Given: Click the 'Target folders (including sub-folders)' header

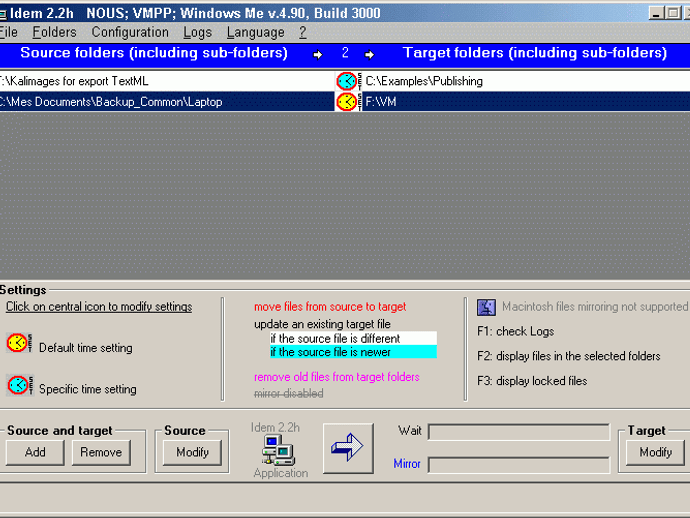Looking at the screenshot, I should (x=535, y=53).
